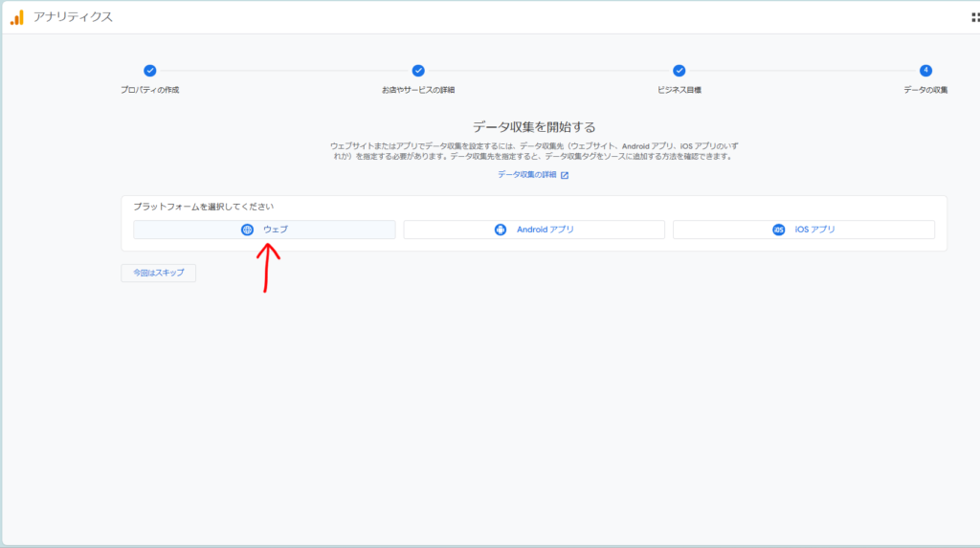This screenshot has width=980, height=548.
Task: Go to the プロパティの作成 step label
Action: point(149,90)
